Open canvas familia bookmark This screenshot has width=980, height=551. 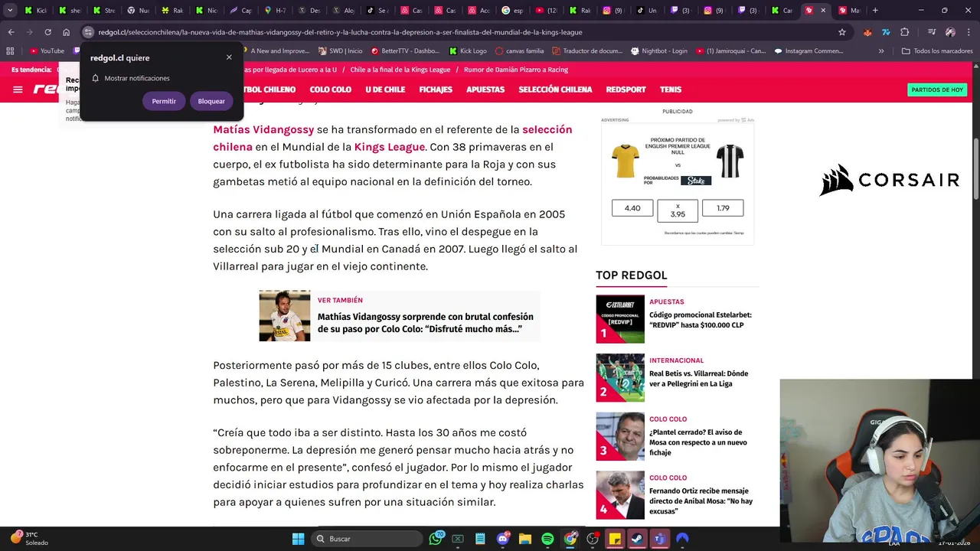(x=520, y=51)
